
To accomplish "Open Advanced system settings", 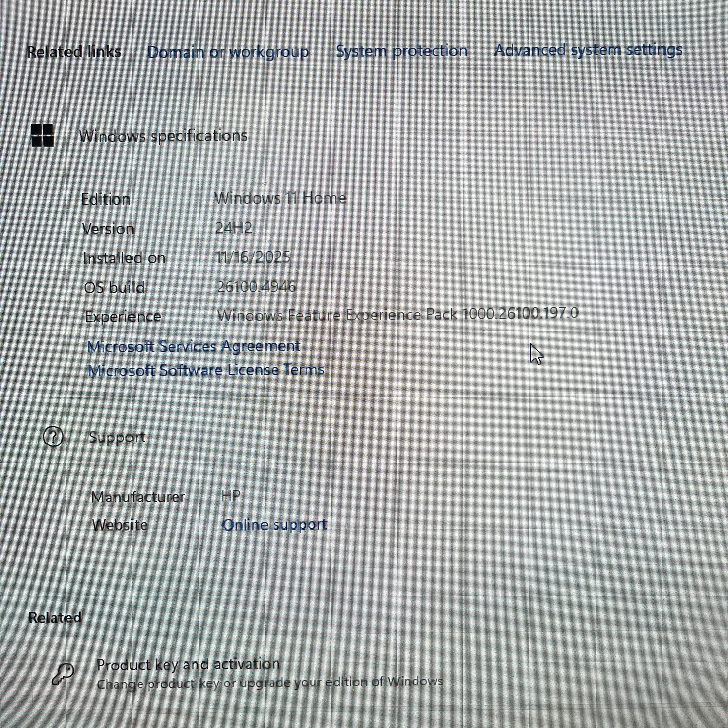I will click(x=588, y=50).
